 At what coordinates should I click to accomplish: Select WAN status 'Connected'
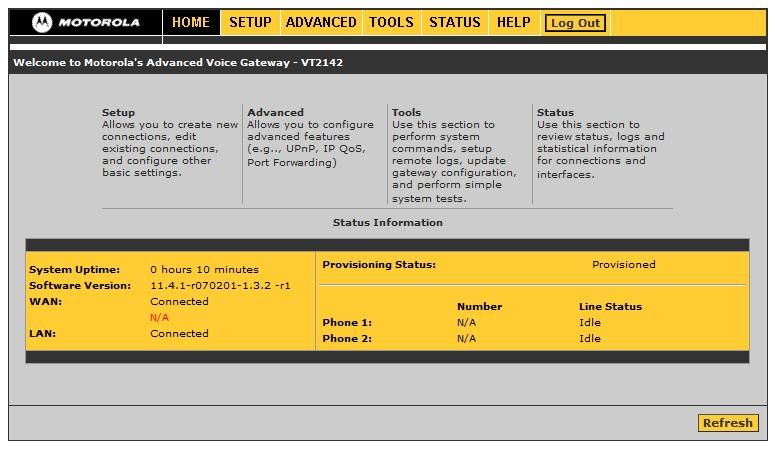179,301
